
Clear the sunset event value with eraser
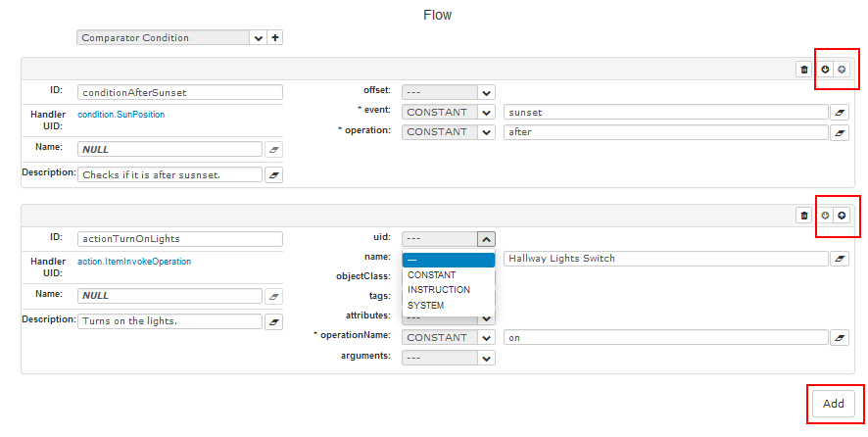(840, 113)
